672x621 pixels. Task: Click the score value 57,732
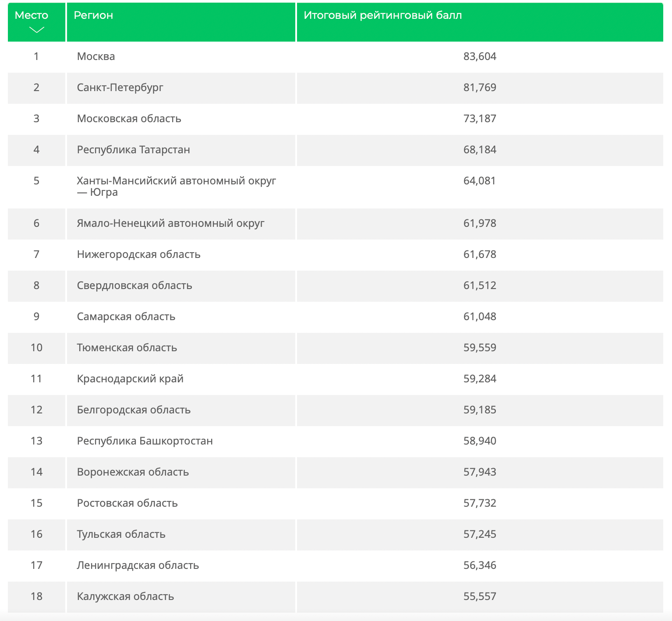[x=480, y=503]
